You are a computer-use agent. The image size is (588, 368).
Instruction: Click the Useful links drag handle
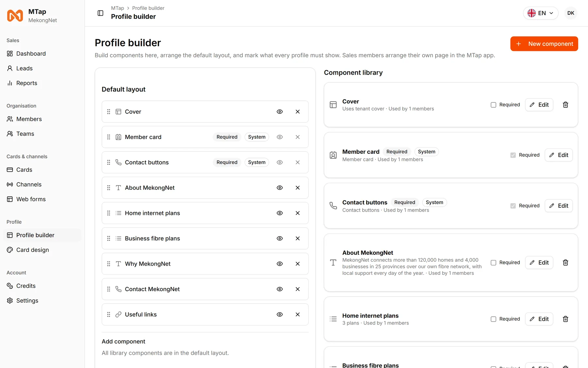(108, 314)
